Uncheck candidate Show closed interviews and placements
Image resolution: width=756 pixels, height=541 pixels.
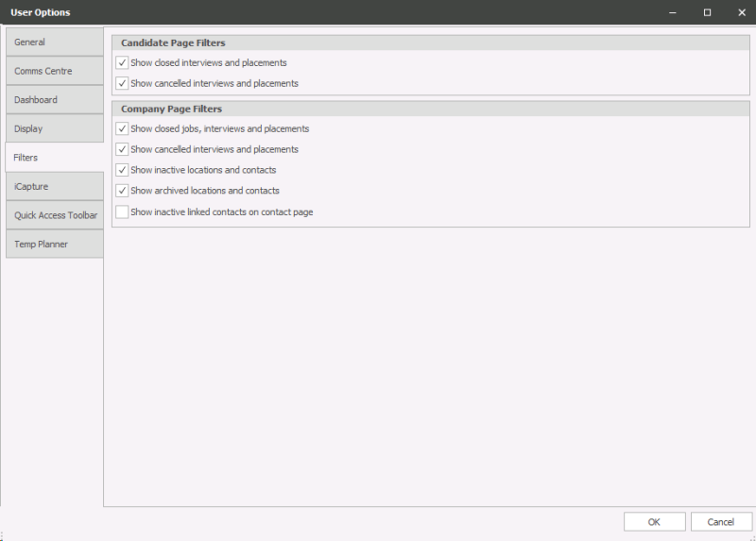122,63
